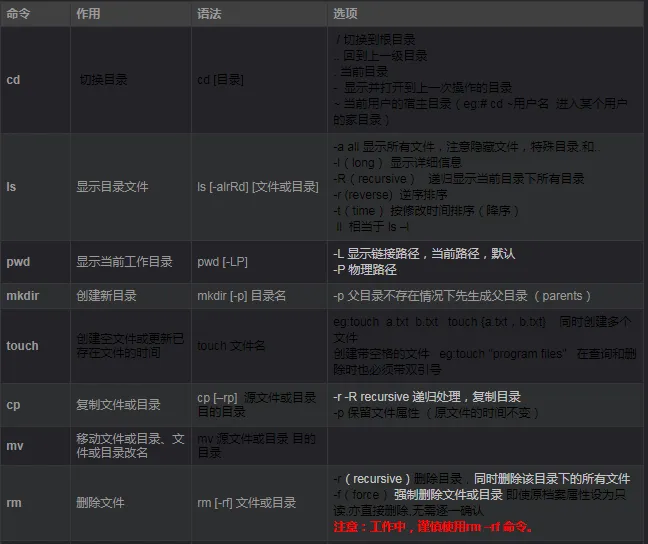
Task: Select the touch command cell
Action: [35, 346]
